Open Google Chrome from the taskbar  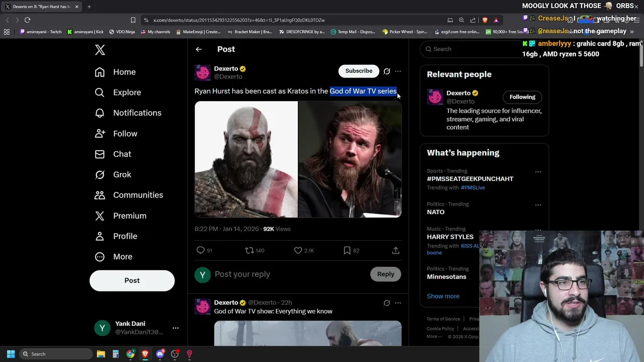pos(130,354)
